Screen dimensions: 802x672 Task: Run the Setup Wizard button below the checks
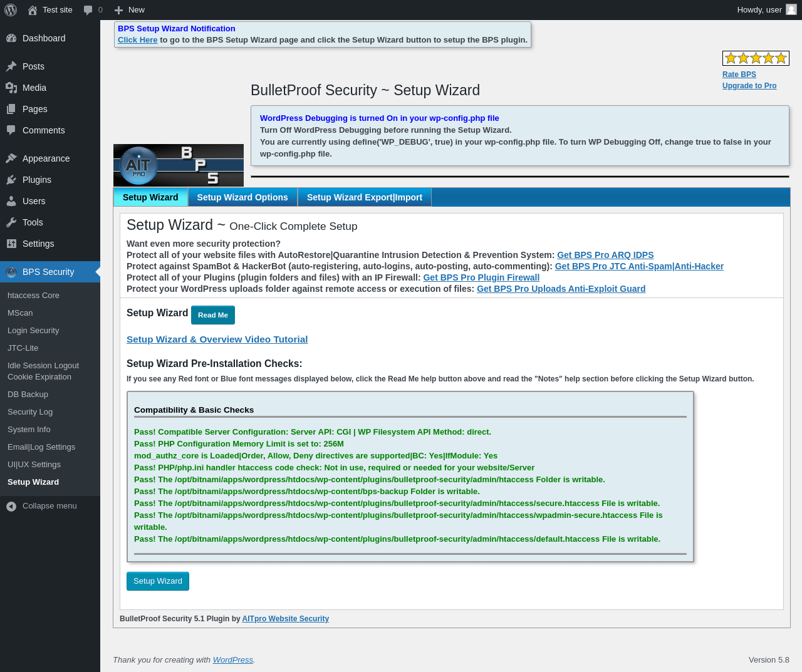coord(158,581)
